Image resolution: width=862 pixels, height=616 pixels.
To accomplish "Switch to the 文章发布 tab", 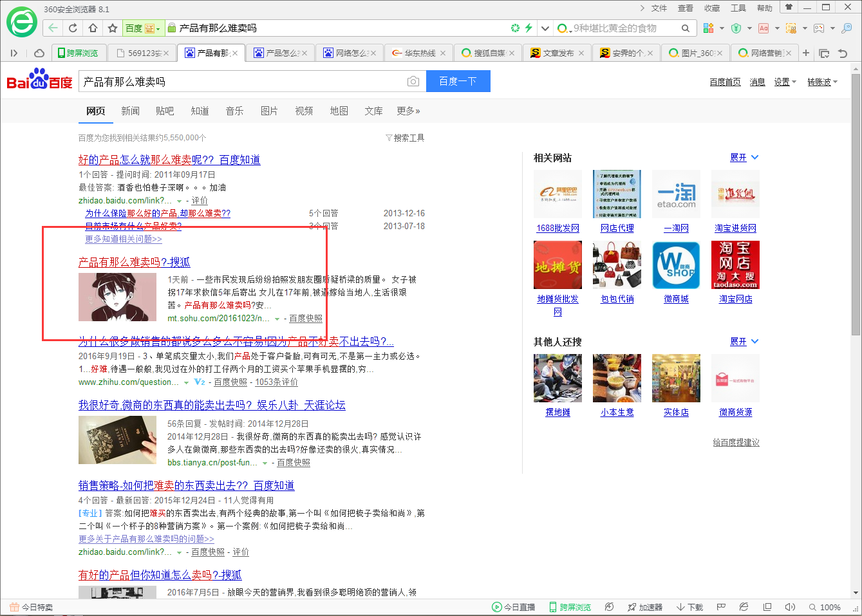I will click(557, 53).
